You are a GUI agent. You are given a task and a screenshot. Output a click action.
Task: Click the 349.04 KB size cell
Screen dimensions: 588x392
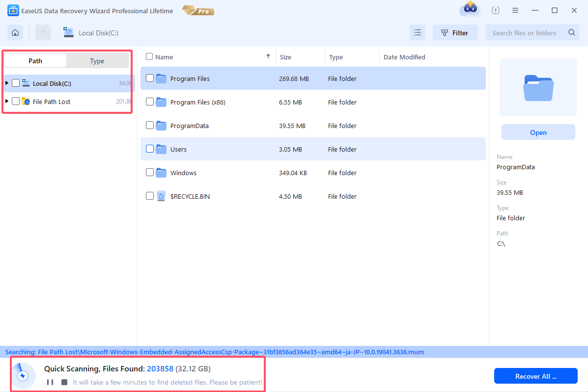click(293, 173)
